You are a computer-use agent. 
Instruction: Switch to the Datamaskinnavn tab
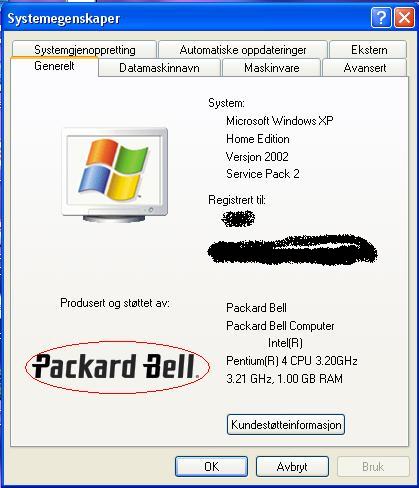coord(159,68)
